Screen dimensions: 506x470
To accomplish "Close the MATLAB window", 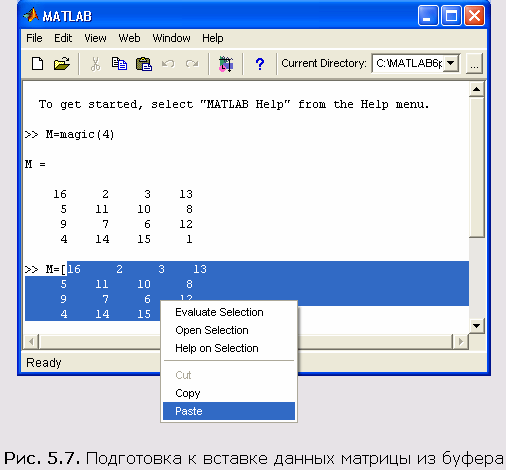I will [x=475, y=16].
